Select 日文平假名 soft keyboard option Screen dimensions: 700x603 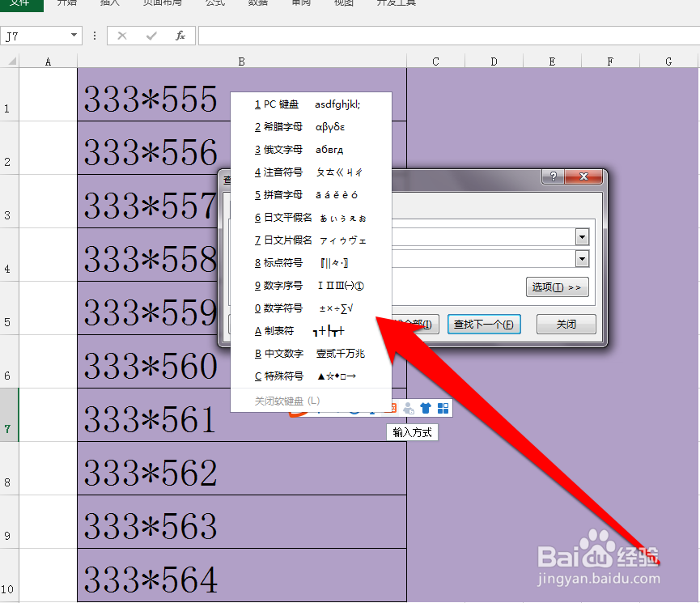tap(311, 218)
